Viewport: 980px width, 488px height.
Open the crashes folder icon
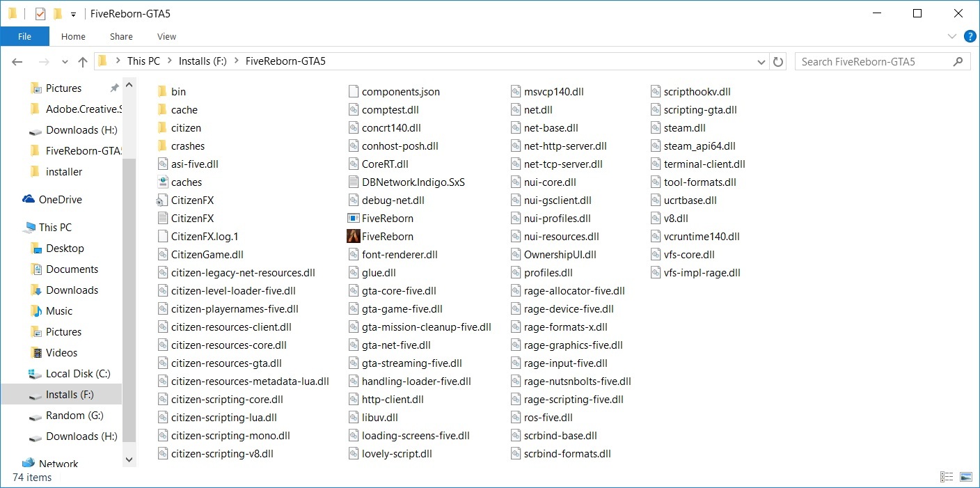coord(162,145)
